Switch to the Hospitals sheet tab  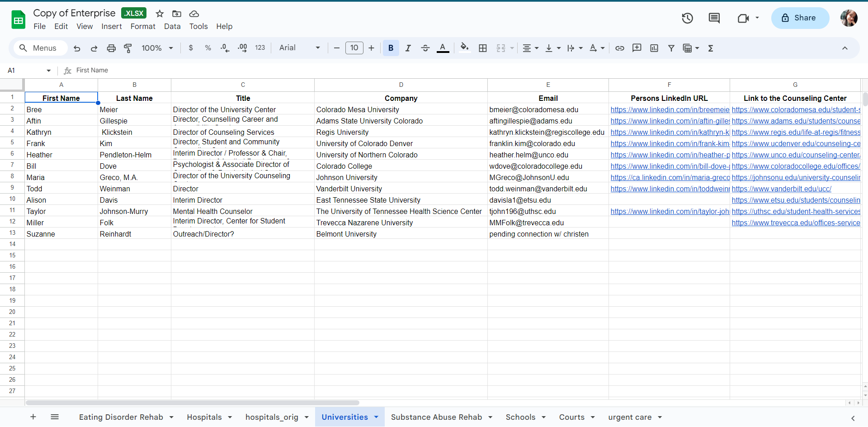(x=204, y=417)
